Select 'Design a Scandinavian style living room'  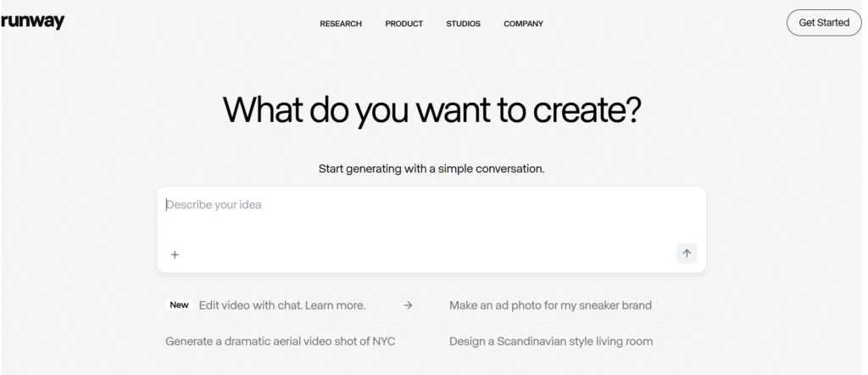pos(551,342)
